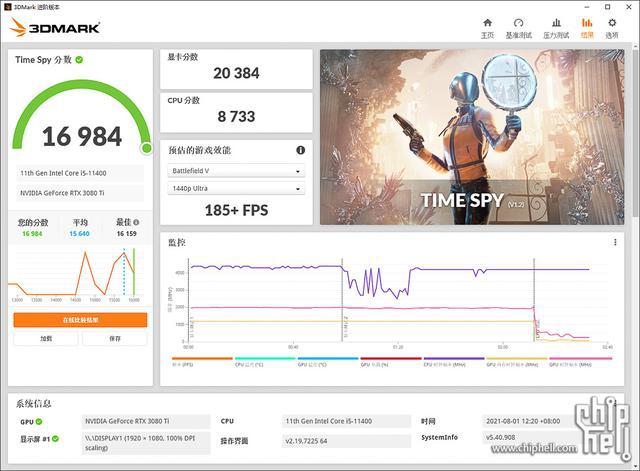This screenshot has width=640, height=471.
Task: Click the Load button under score chart
Action: 46,339
